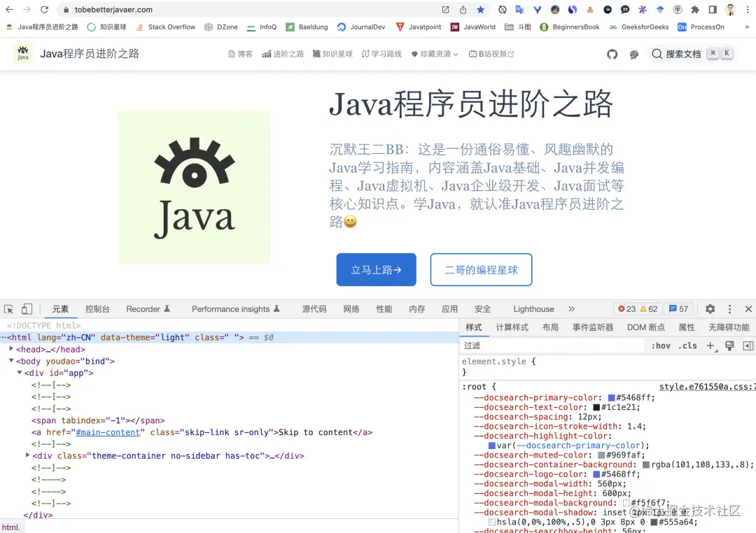This screenshot has height=533, width=756.
Task: Show more bookmarks chevron on bookmarks bar
Action: click(747, 27)
